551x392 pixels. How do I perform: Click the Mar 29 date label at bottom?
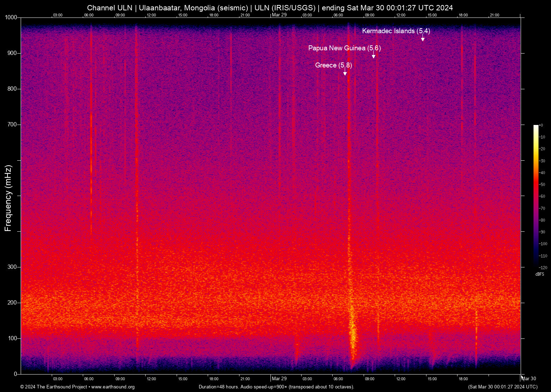[279, 378]
